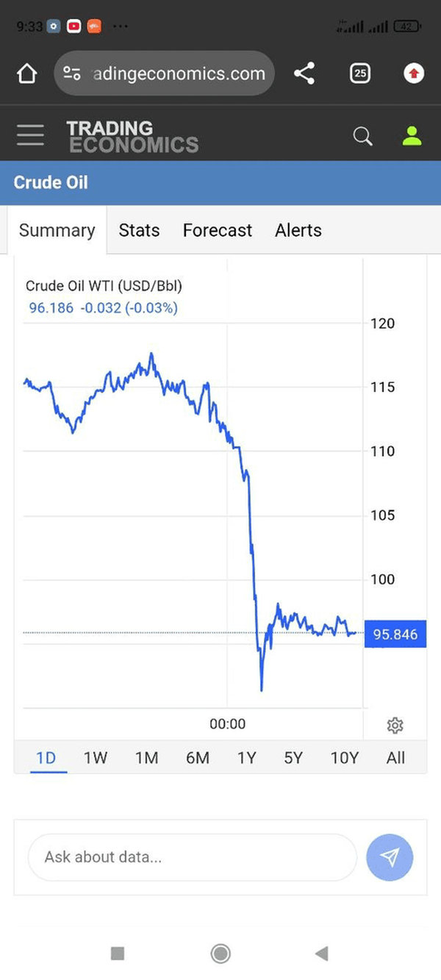Select the 1W chart range
This screenshot has height=980, width=441.
coord(96,757)
